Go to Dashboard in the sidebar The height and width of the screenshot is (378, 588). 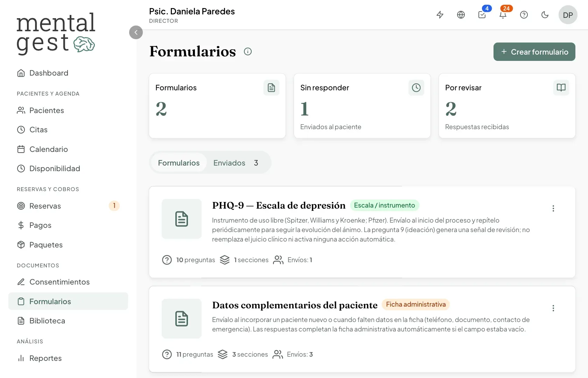tap(68, 73)
